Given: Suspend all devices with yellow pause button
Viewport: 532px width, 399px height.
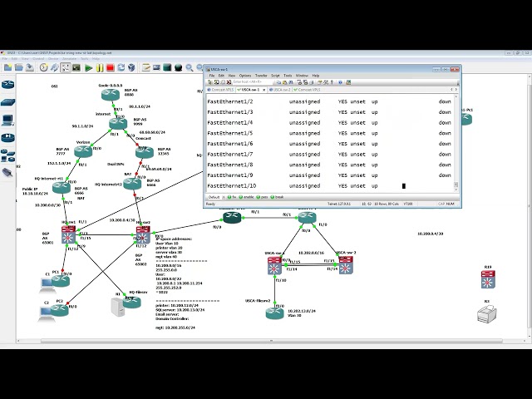Looking at the screenshot, I should 100,68.
